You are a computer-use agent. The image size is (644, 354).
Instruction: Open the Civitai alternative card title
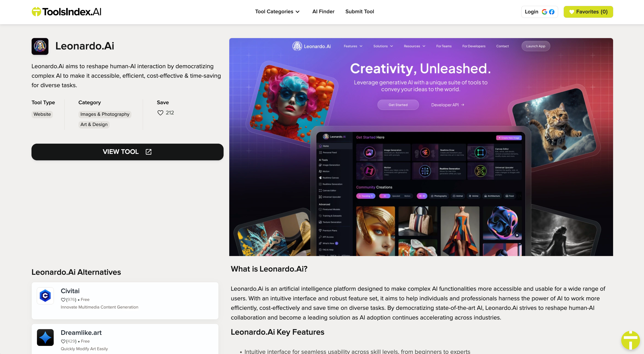(x=70, y=291)
